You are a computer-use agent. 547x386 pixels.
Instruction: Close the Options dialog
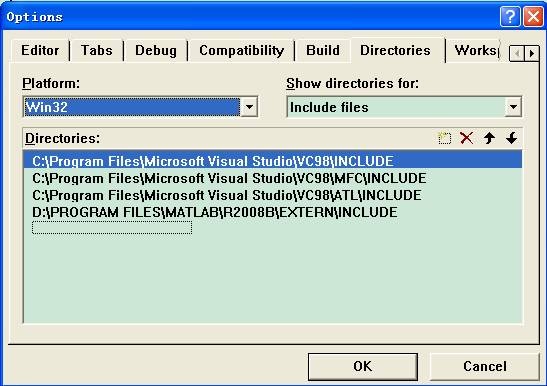[x=533, y=17]
